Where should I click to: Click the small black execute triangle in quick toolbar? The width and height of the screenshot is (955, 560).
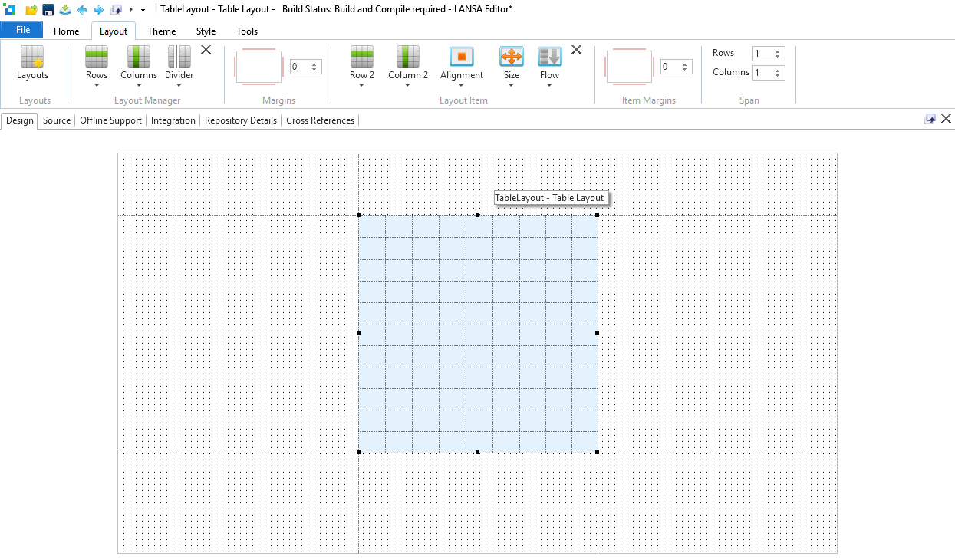(x=131, y=9)
